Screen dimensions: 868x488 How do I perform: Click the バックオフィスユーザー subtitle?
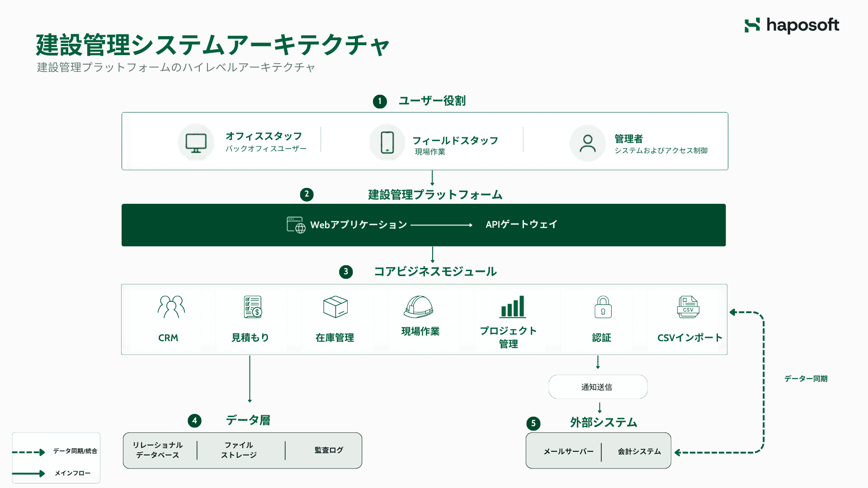266,149
